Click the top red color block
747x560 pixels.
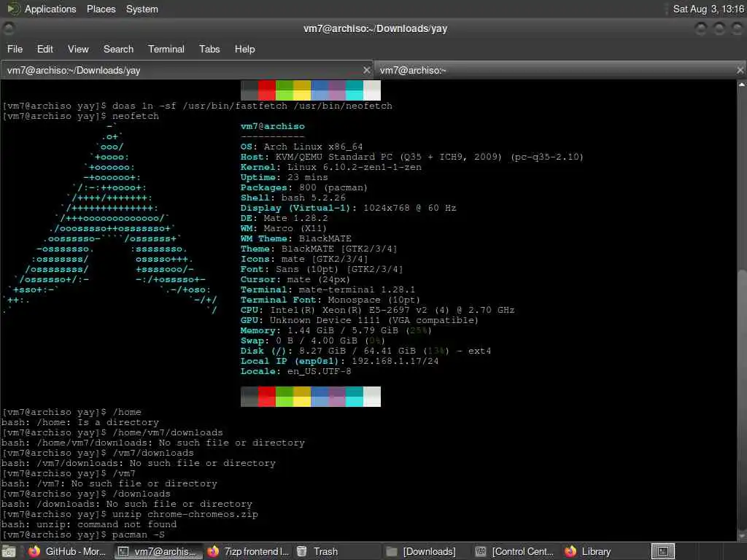point(267,90)
